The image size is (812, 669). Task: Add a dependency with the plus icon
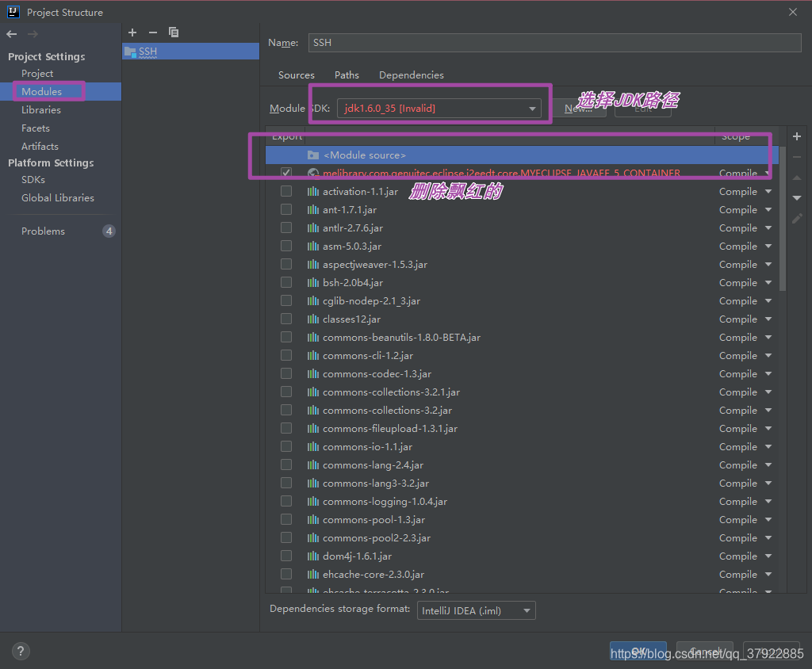(x=797, y=136)
